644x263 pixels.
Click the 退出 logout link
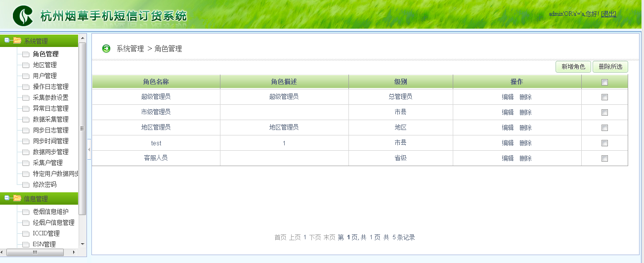pyautogui.click(x=609, y=14)
